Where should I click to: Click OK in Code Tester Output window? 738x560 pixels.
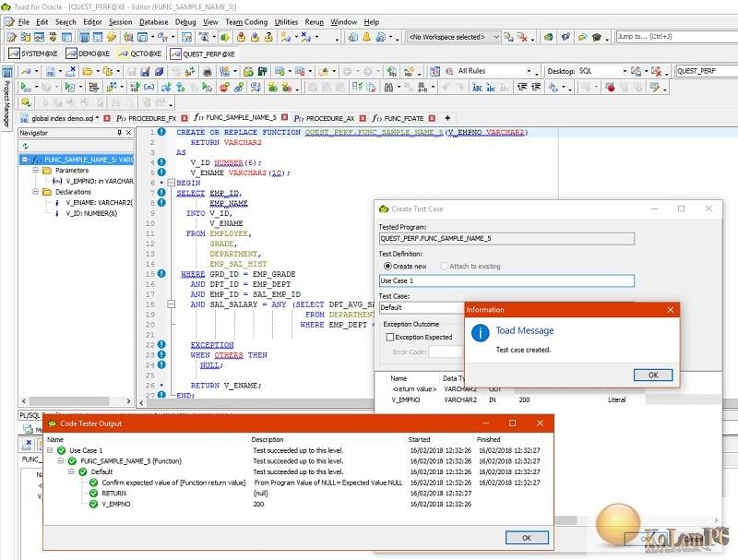coord(527,538)
